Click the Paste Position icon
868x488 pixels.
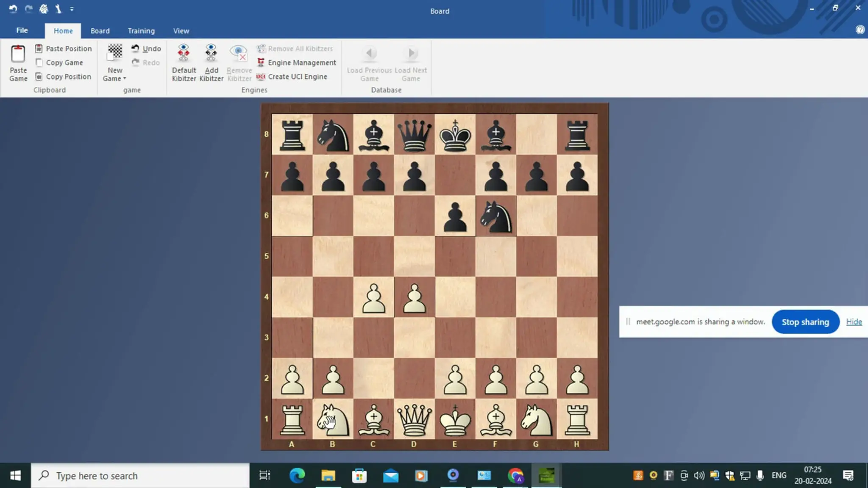click(39, 49)
